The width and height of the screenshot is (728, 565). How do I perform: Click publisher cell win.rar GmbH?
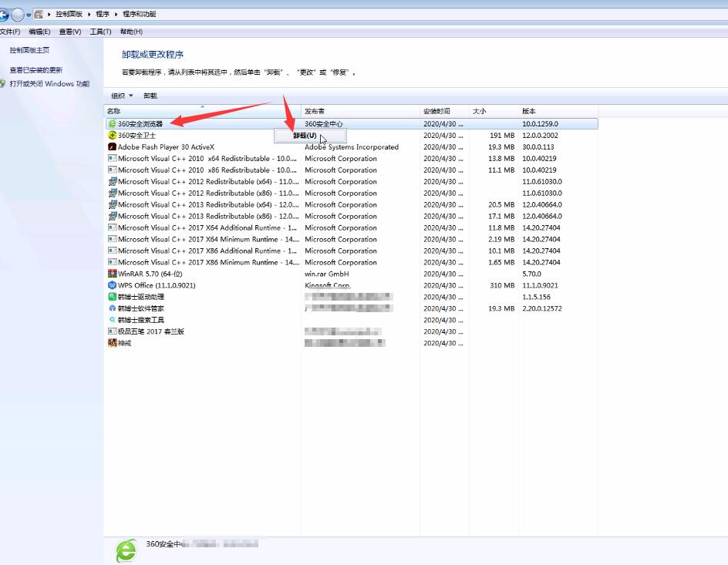[x=326, y=274]
